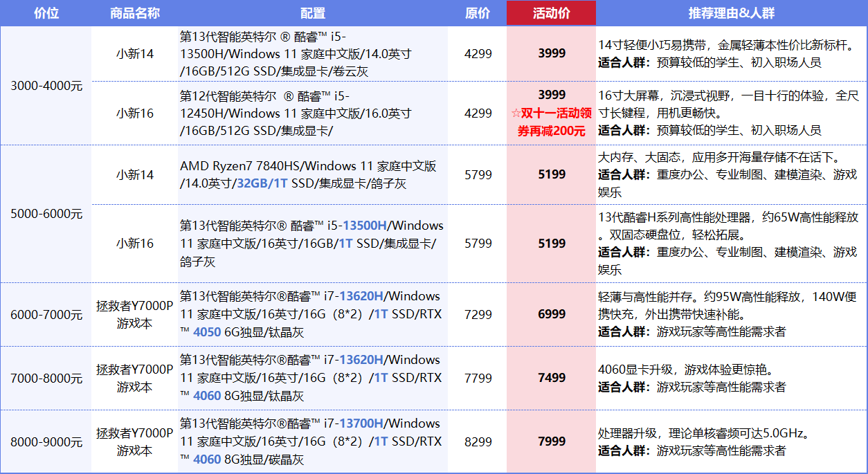Click the original price 7299

[478, 315]
